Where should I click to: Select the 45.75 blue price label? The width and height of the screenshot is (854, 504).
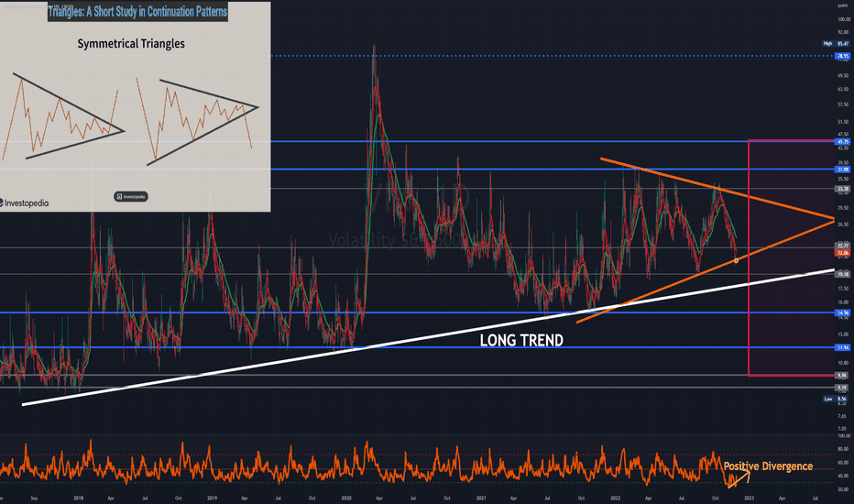843,142
